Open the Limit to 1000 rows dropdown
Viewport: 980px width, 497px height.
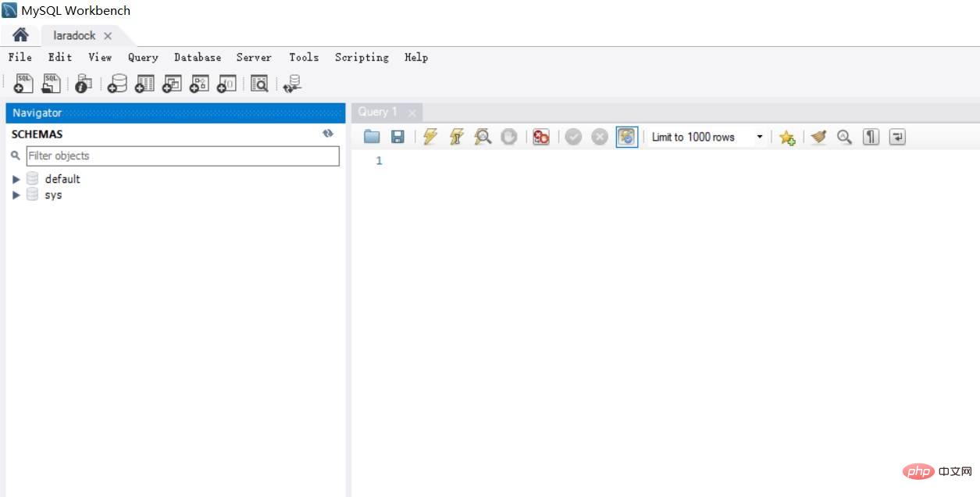click(707, 137)
